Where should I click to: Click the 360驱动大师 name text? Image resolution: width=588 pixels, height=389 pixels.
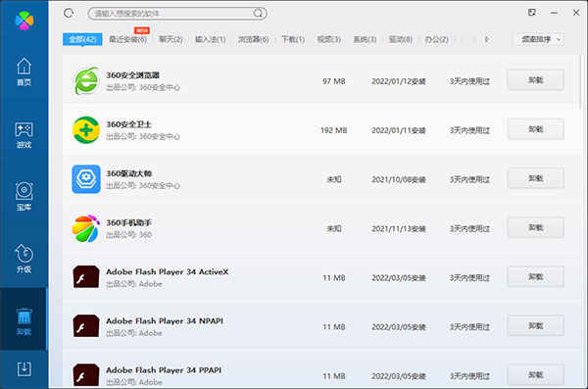tap(128, 173)
